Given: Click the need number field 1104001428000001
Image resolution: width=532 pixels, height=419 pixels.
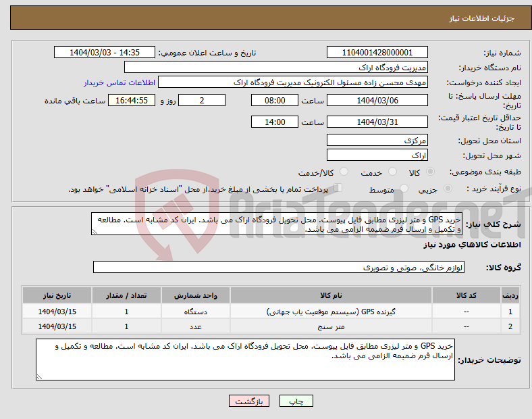Looking at the screenshot, I should tap(377, 52).
